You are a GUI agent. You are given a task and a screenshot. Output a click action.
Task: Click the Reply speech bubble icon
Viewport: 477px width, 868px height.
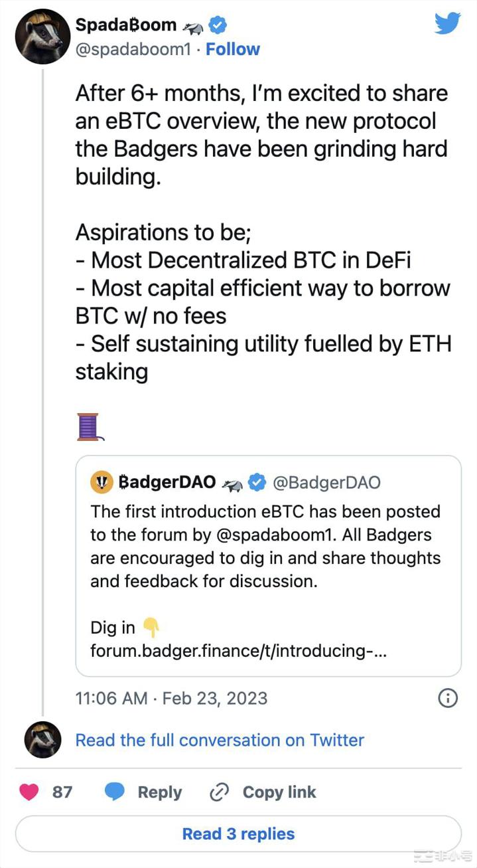tap(115, 792)
